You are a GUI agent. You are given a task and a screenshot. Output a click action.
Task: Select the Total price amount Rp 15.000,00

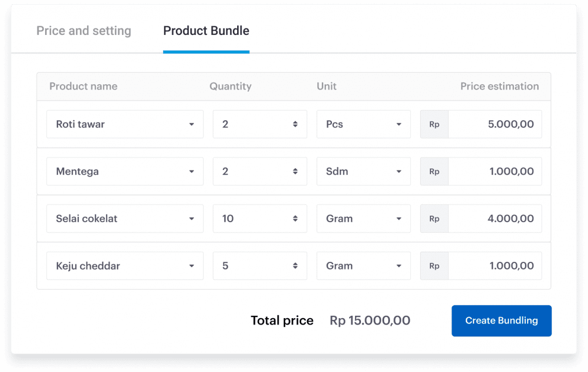click(x=370, y=320)
